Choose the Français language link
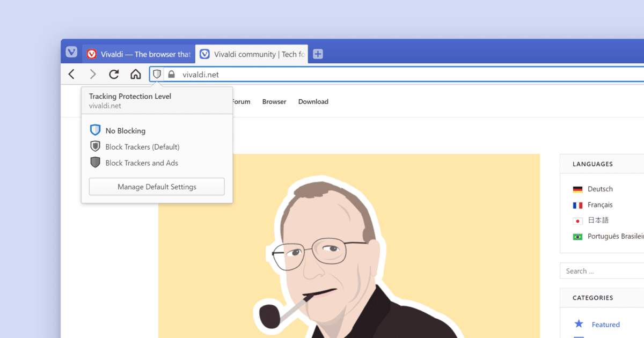This screenshot has width=644, height=338. 599,205
